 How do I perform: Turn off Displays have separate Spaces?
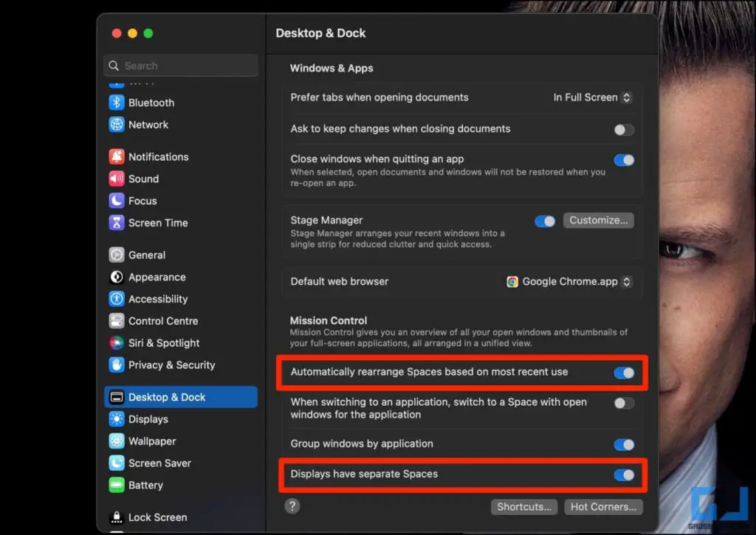tap(624, 476)
